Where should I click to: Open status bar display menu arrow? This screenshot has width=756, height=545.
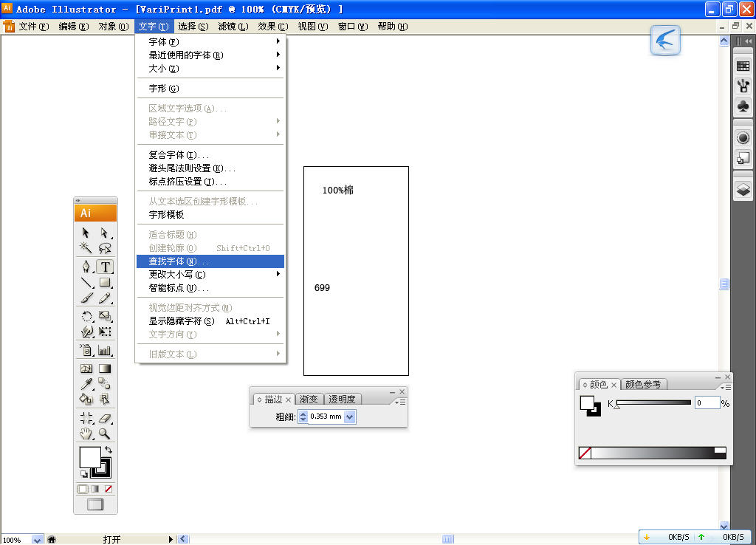pos(171,539)
